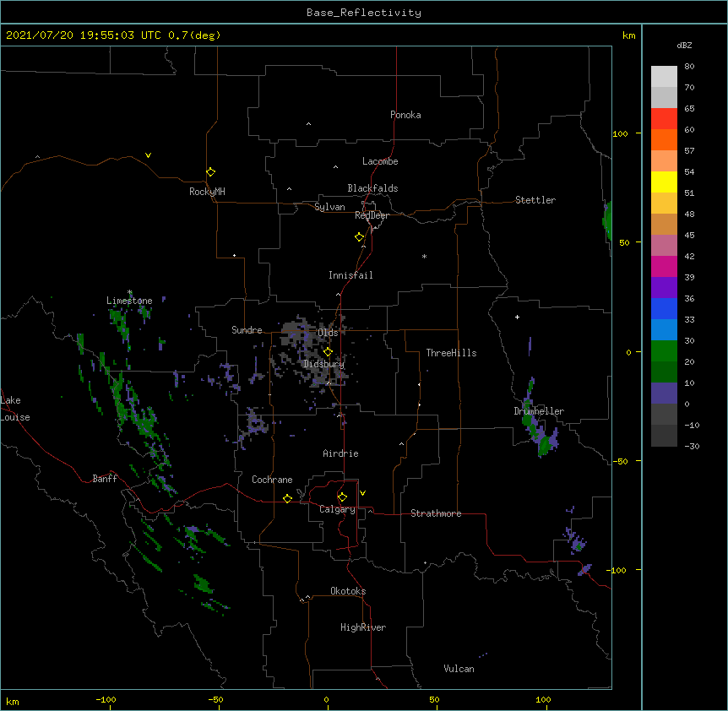Screen dimensions: 728x711
Task: Click the -50 tick on the vertical axis
Action: [x=622, y=461]
